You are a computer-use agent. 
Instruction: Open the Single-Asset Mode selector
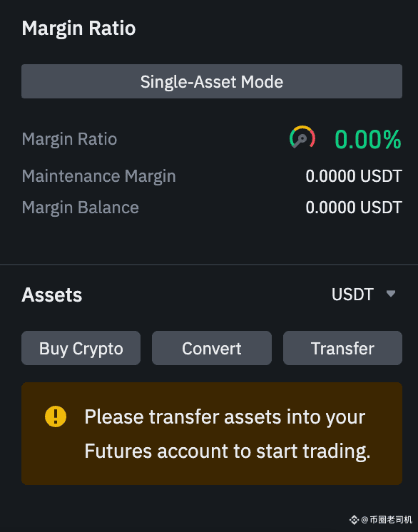tap(212, 81)
